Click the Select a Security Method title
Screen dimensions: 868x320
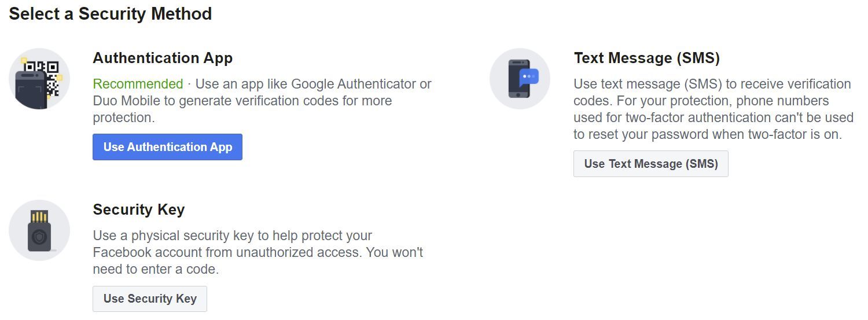tap(111, 14)
